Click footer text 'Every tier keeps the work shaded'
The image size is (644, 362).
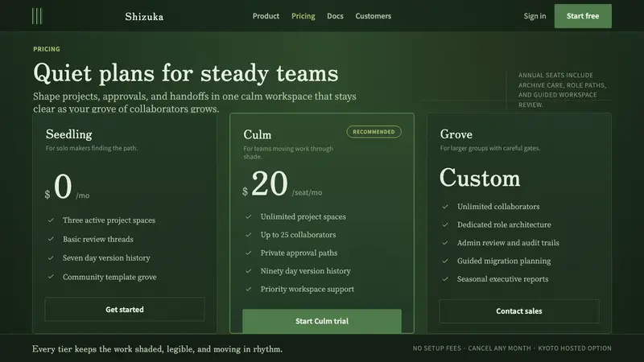pyautogui.click(x=157, y=349)
